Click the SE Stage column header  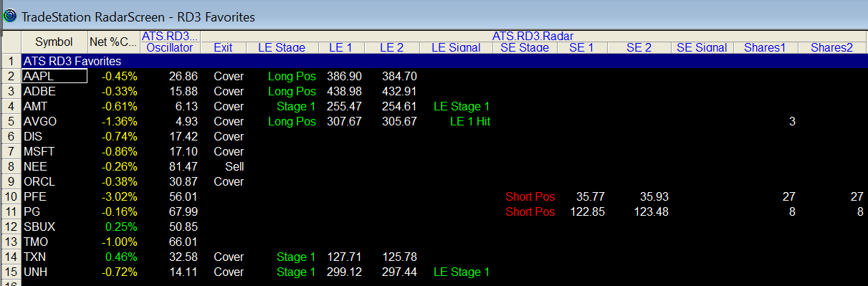(x=525, y=48)
